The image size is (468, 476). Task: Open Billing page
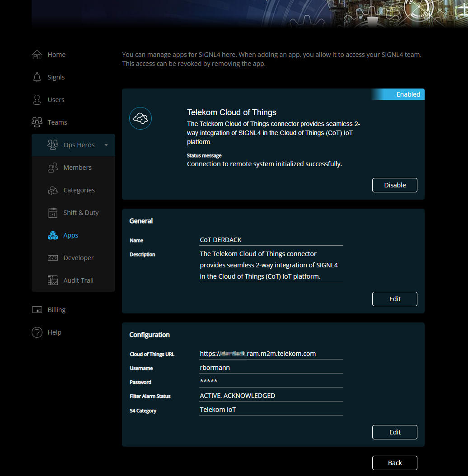coord(56,310)
